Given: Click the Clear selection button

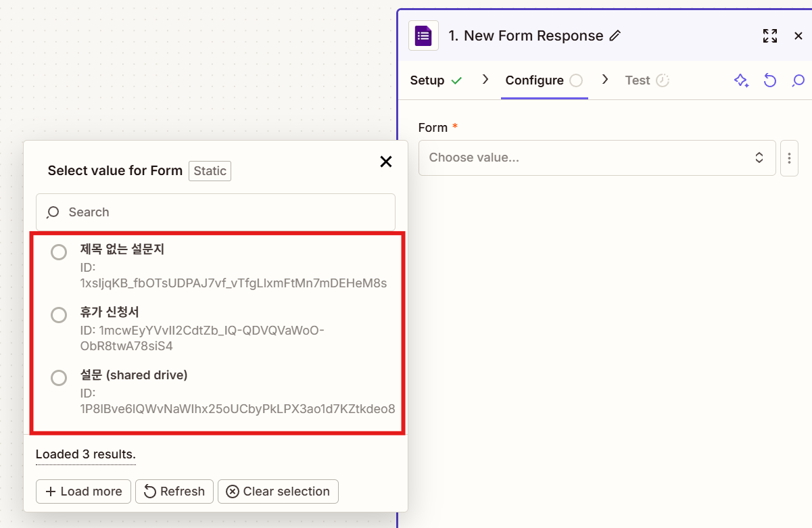Looking at the screenshot, I should pyautogui.click(x=278, y=491).
